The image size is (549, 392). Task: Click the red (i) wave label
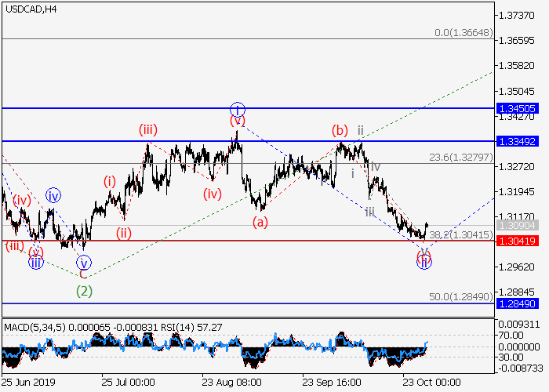[x=110, y=181]
